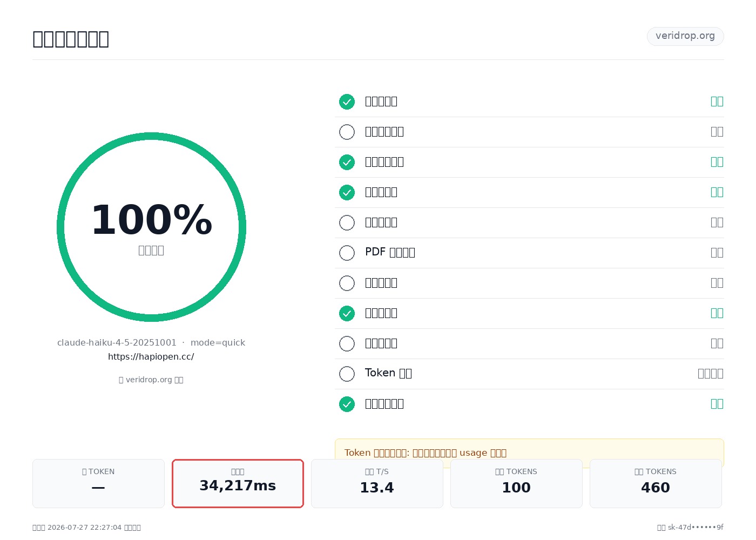Click the small veridrop.org text under the URL
This screenshot has width=756, height=540.
click(151, 380)
